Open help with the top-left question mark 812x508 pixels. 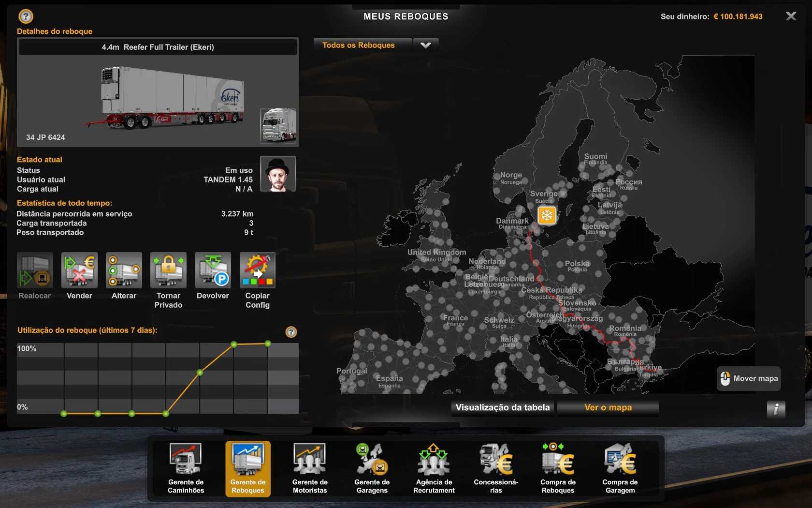[x=26, y=16]
